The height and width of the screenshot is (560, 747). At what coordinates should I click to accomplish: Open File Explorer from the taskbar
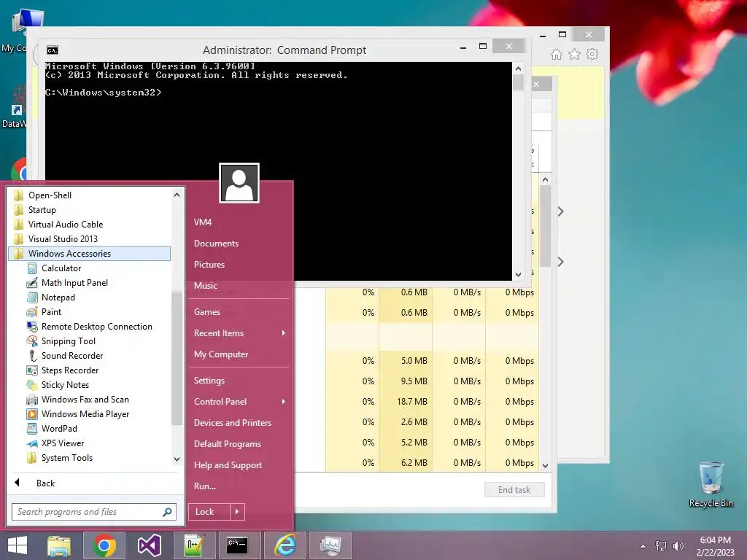[59, 545]
